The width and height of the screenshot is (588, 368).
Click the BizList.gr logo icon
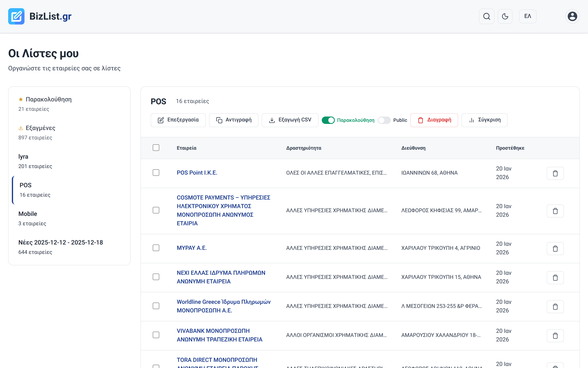click(x=16, y=16)
